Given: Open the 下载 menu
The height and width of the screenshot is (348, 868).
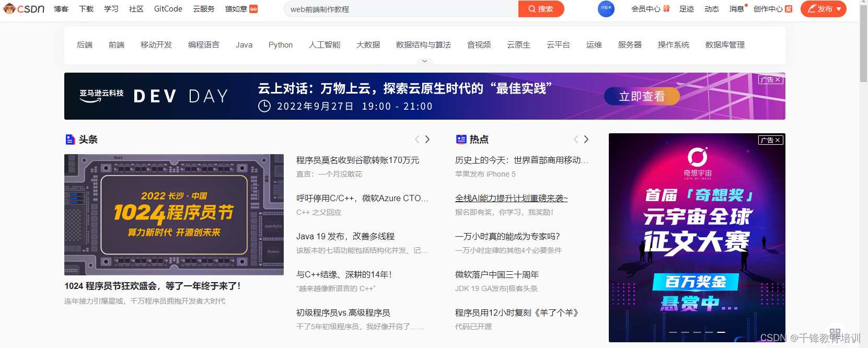Looking at the screenshot, I should [86, 9].
